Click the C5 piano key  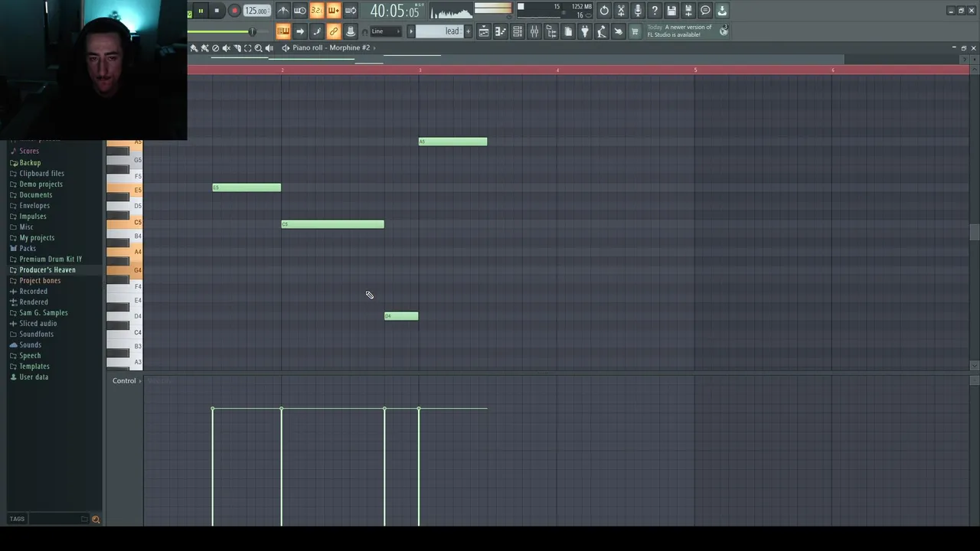coord(124,222)
